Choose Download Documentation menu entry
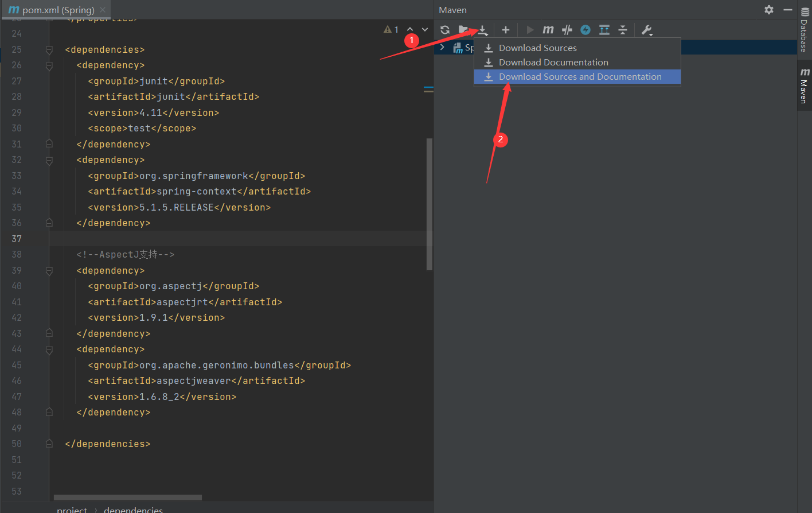Viewport: 812px width, 513px height. pyautogui.click(x=577, y=62)
